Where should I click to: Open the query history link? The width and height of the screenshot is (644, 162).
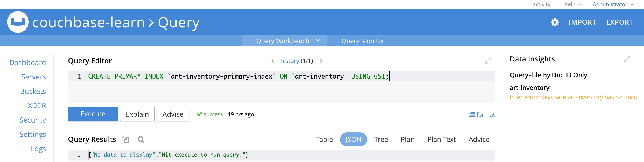(290, 61)
